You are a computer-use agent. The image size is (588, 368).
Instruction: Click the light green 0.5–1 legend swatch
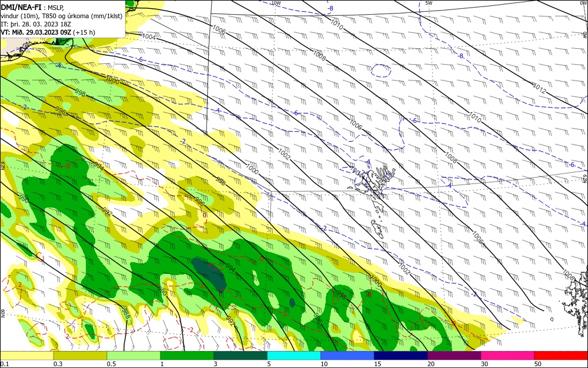coord(133,356)
